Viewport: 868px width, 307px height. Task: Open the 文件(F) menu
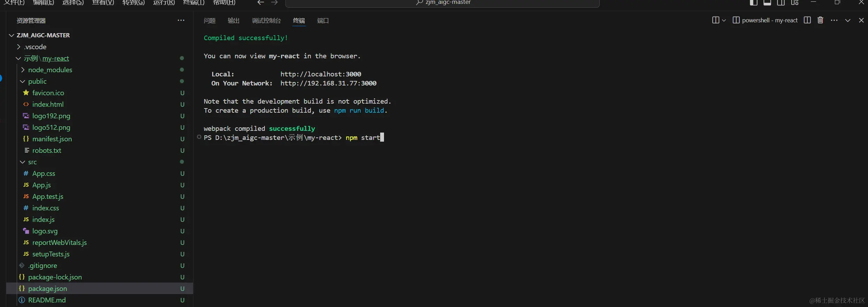pos(14,2)
